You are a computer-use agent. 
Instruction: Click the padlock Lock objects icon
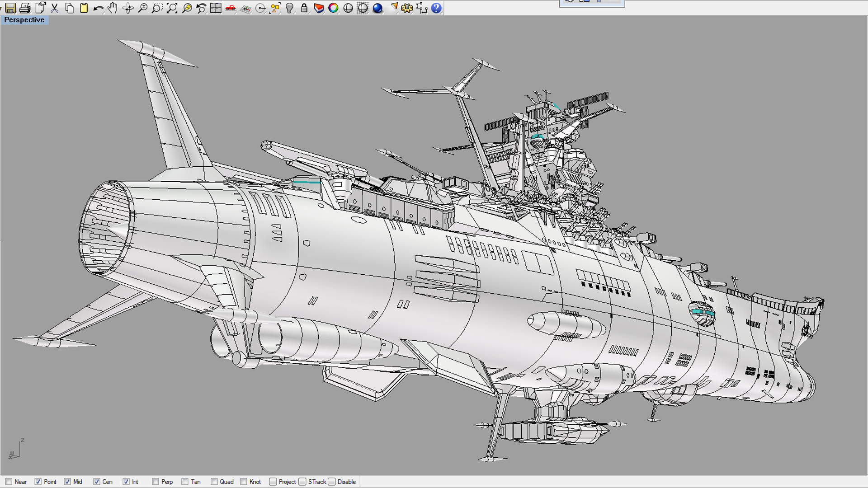point(304,8)
